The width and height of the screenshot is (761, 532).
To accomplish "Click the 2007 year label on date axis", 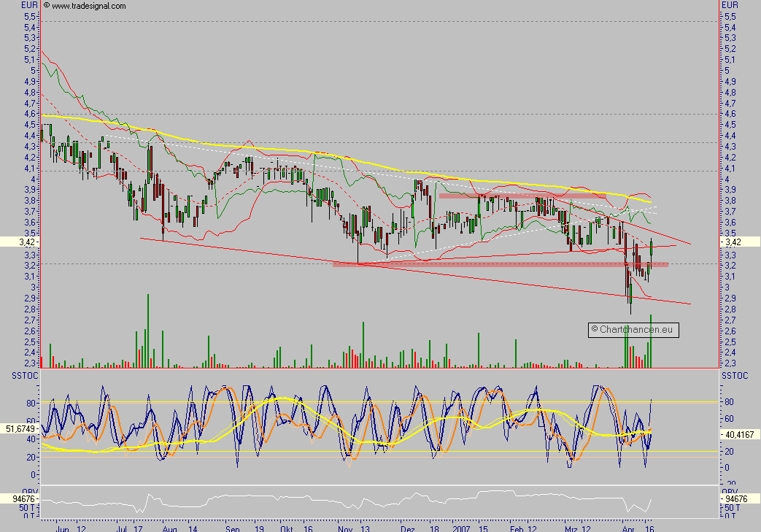I will pyautogui.click(x=462, y=528).
